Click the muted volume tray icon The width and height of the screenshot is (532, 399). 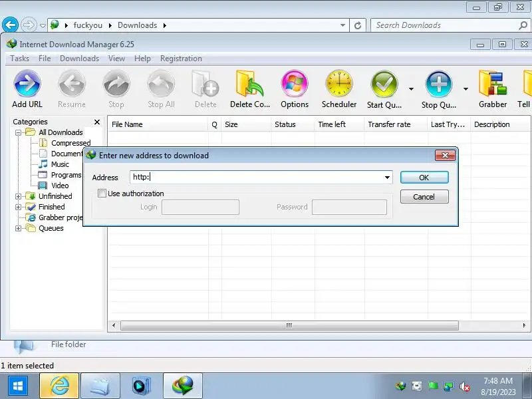tap(465, 386)
